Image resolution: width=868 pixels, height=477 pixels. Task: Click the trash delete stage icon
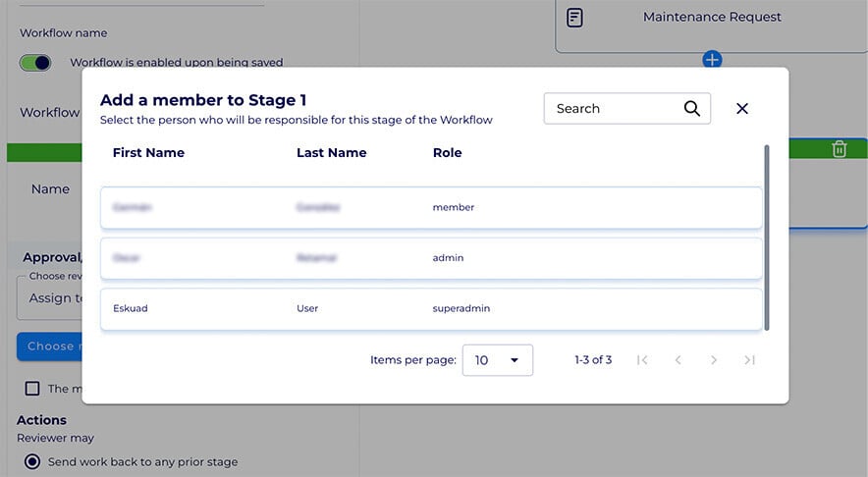(839, 149)
